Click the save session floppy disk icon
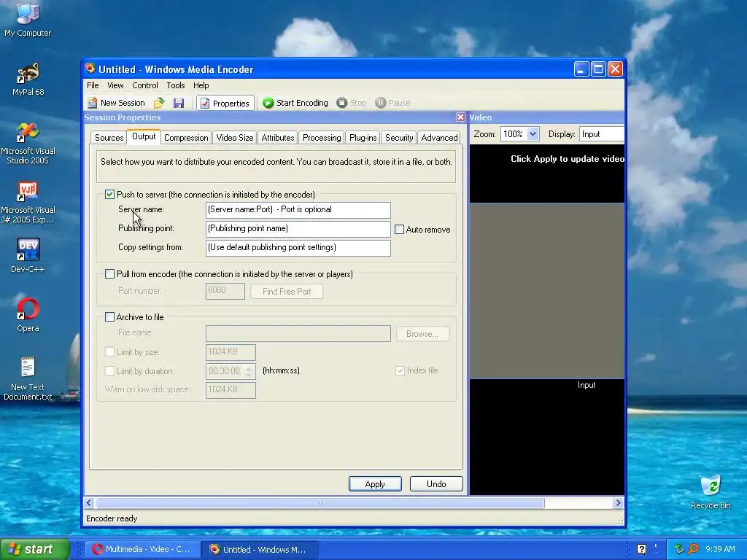747x560 pixels. [179, 103]
